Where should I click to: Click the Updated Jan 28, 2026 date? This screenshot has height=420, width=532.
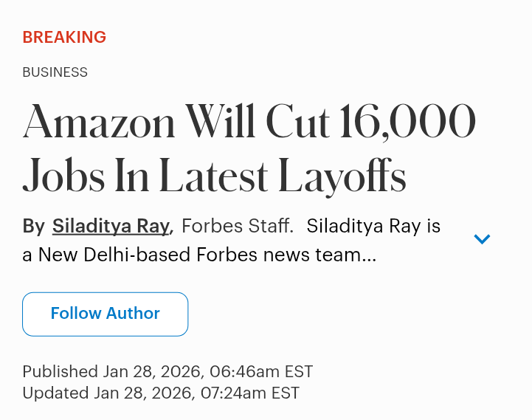109,393
